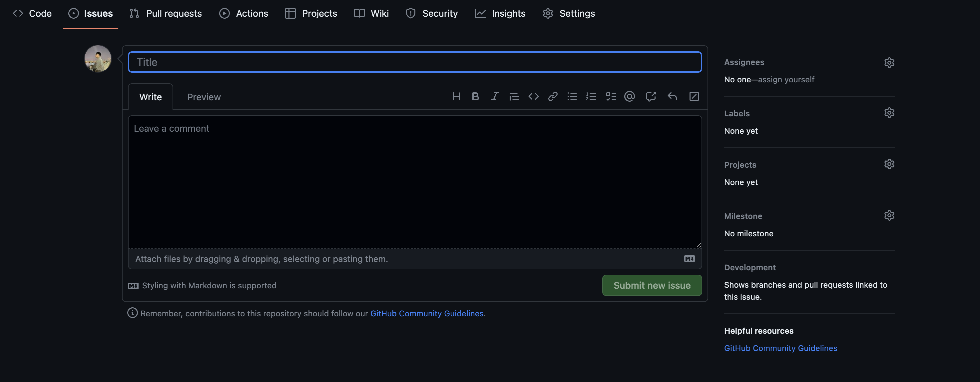
Task: Apply italic formatting in toolbar
Action: pyautogui.click(x=495, y=96)
